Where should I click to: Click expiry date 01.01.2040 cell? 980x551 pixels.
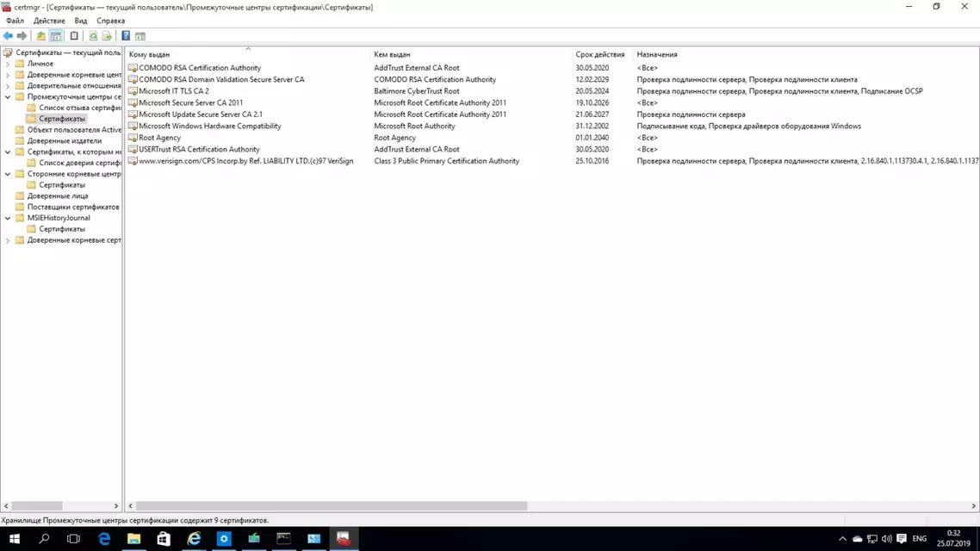[x=592, y=138]
